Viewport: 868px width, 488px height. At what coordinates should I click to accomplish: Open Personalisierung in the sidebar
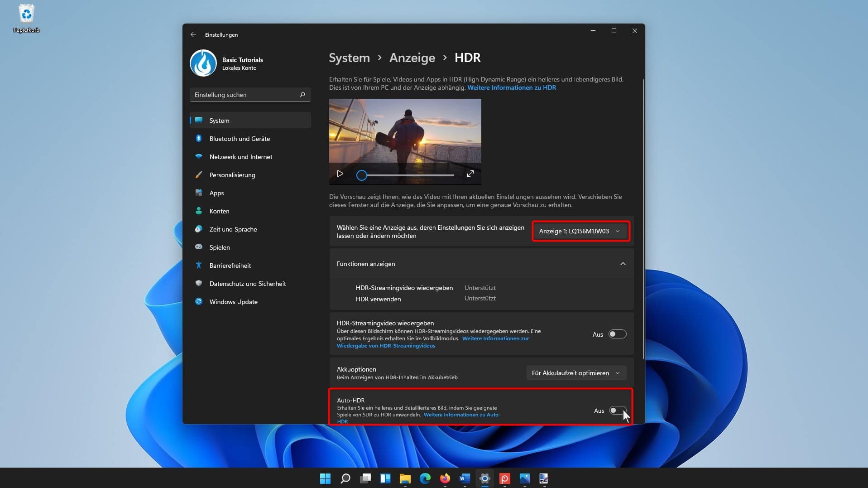pyautogui.click(x=232, y=175)
